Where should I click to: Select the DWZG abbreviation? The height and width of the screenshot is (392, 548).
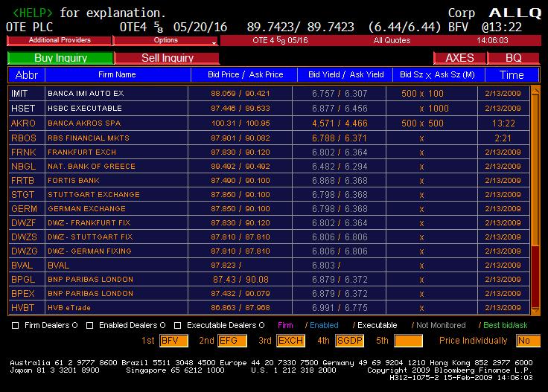pos(24,251)
